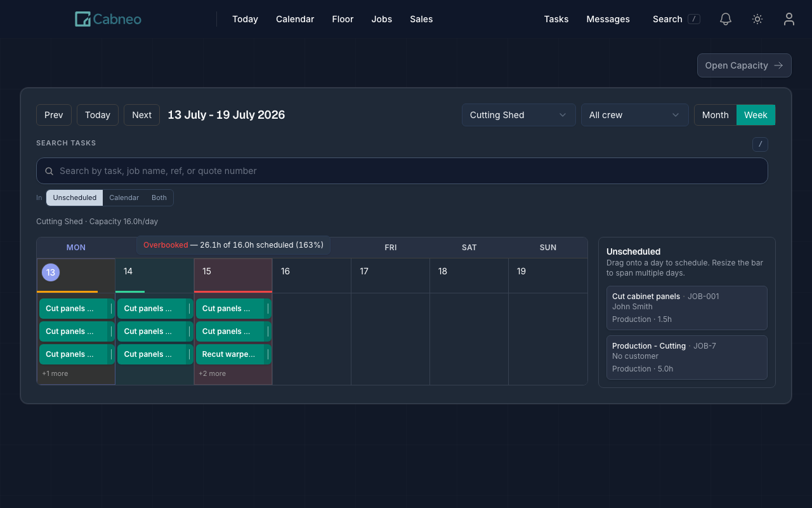Click the Today button beside Prev

point(98,115)
